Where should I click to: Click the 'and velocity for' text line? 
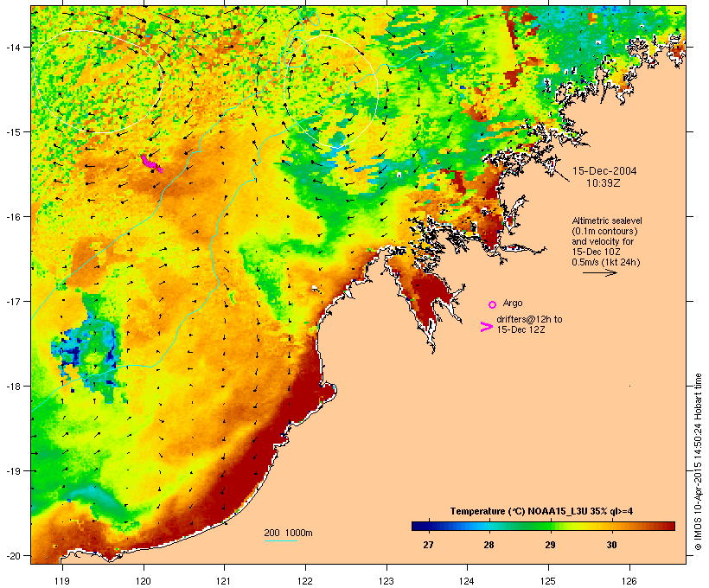(x=603, y=241)
